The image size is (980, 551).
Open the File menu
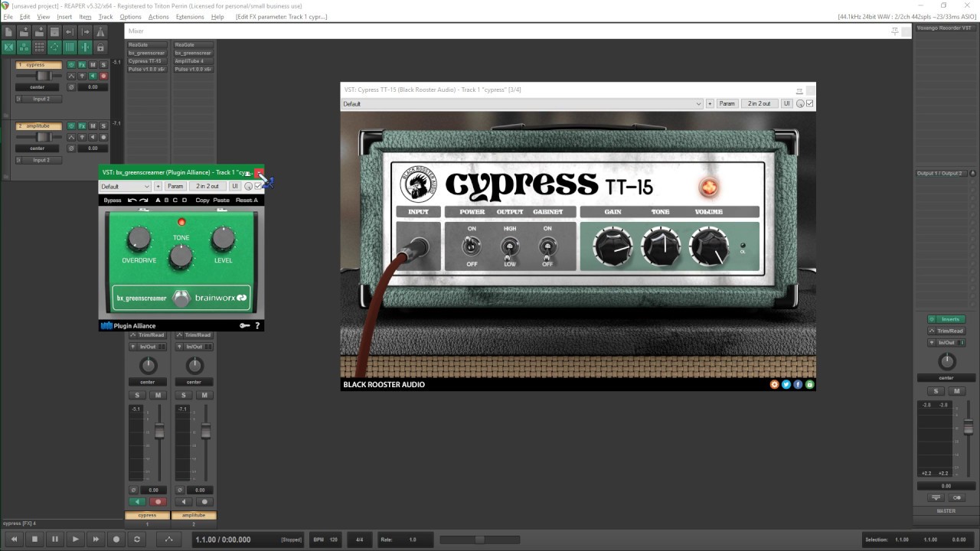coord(8,17)
